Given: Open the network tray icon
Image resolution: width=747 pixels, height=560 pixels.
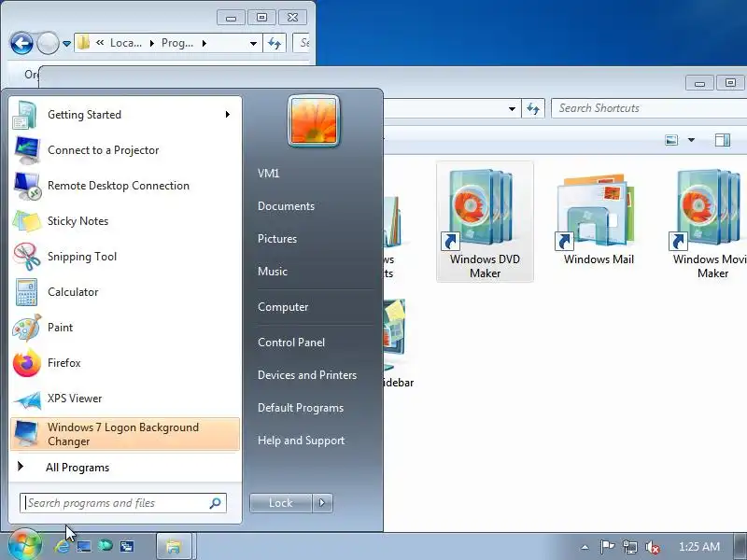Looking at the screenshot, I should tap(630, 547).
